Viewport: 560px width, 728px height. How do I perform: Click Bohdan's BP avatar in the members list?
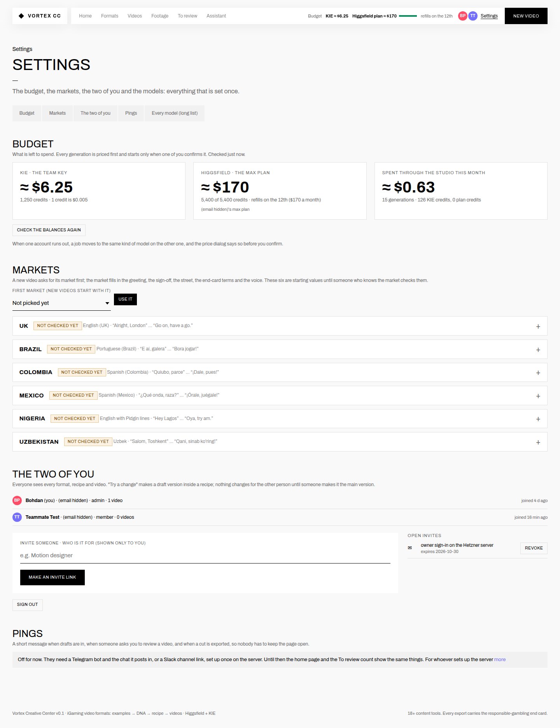click(x=17, y=500)
